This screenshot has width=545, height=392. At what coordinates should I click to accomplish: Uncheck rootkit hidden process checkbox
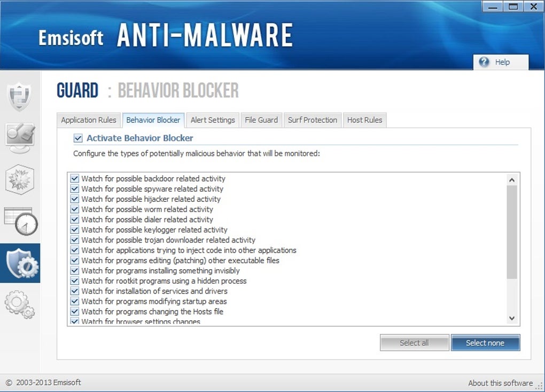point(75,281)
